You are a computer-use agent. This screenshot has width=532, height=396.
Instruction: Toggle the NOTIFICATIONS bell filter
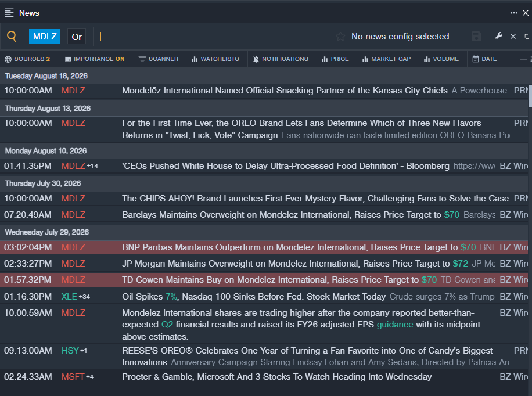point(281,59)
